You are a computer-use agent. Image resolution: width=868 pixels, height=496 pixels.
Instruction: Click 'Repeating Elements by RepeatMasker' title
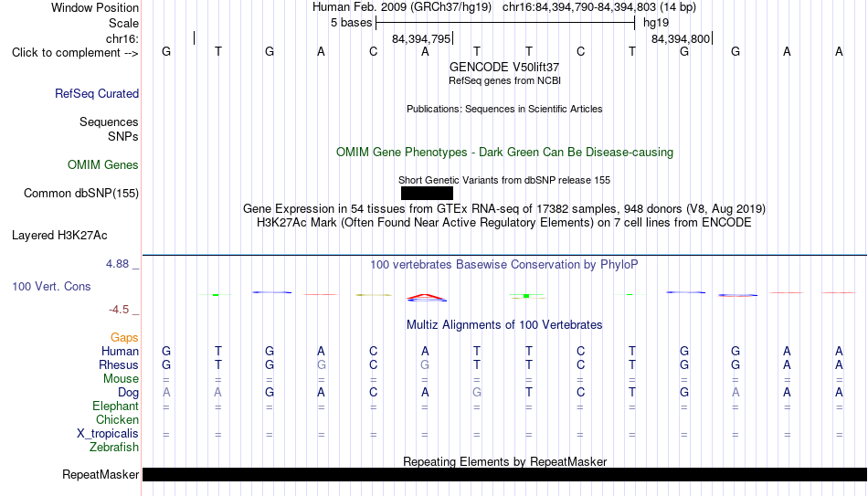(504, 461)
